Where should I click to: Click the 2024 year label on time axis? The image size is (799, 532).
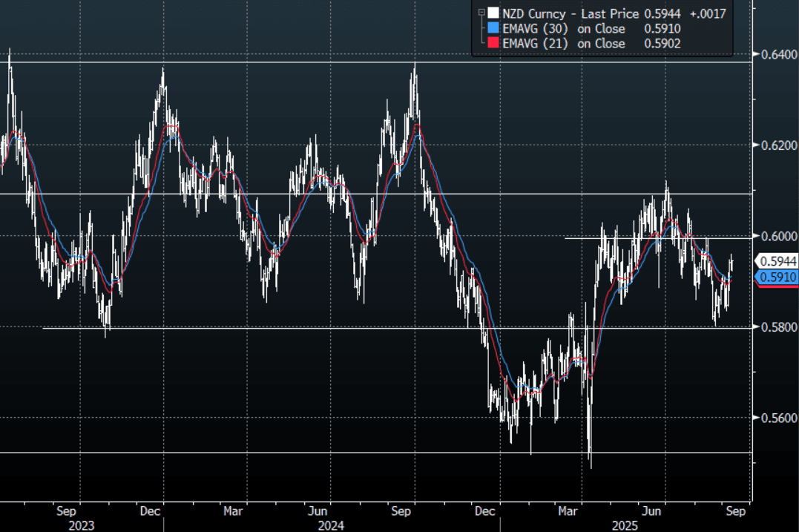coord(331,525)
